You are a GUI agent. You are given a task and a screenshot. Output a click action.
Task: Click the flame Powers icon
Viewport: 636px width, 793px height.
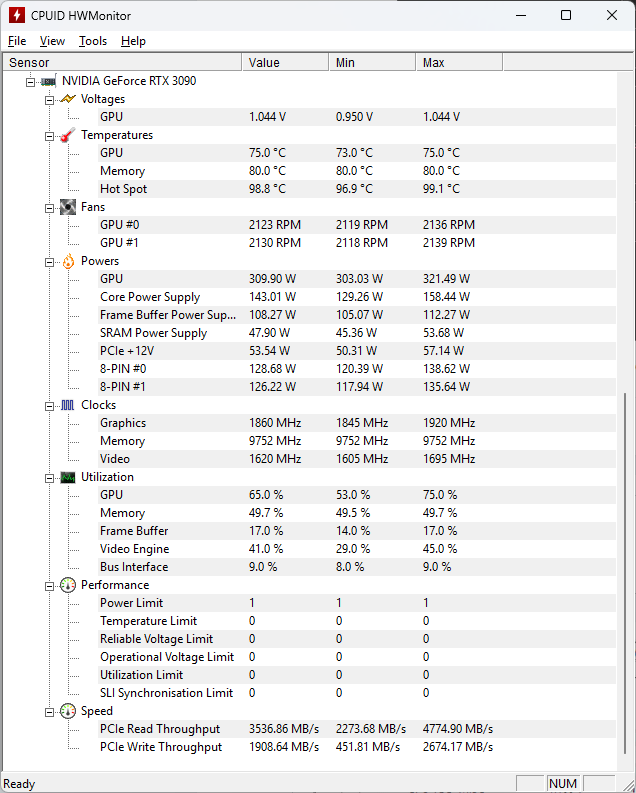[x=68, y=261]
